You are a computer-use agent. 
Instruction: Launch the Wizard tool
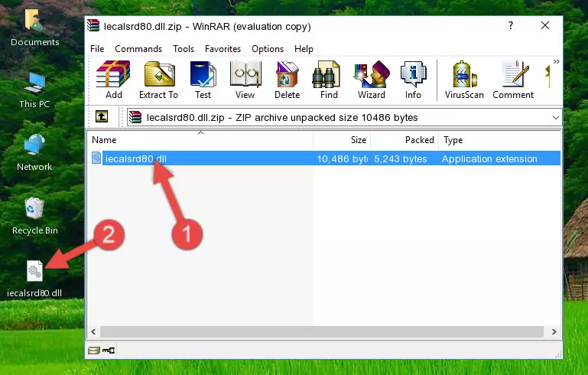point(372,80)
